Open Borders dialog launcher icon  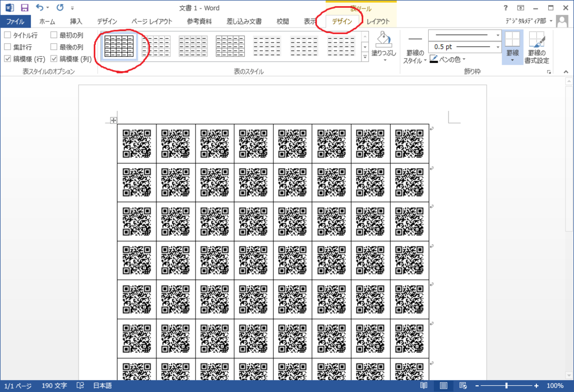point(549,72)
